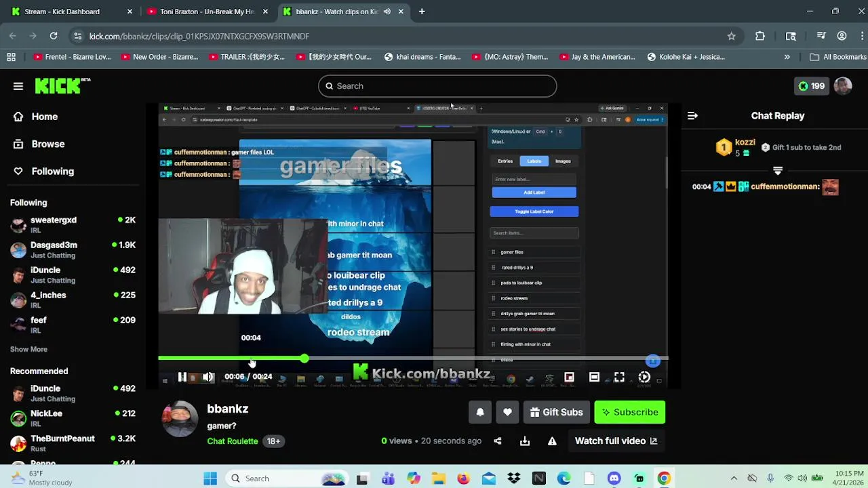
Task: Open the All Bookmarks folder
Action: pyautogui.click(x=838, y=57)
